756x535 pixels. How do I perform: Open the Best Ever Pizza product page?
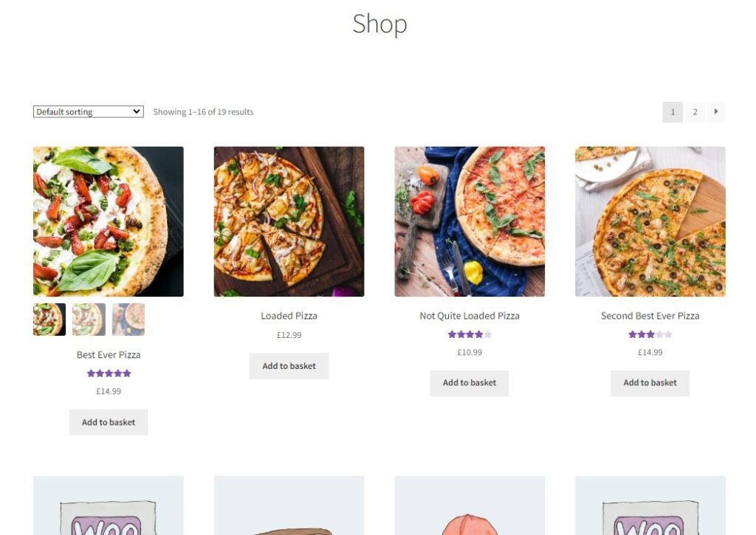pos(109,354)
